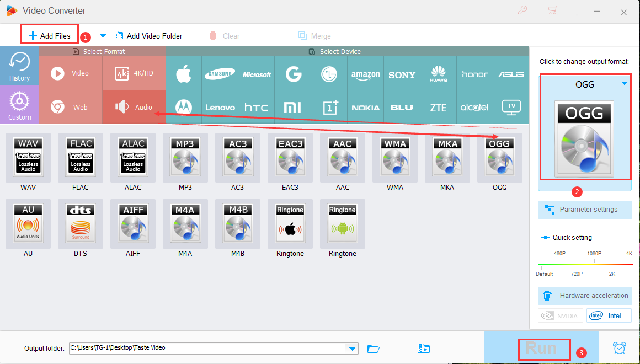Open the History tab
640x364 pixels.
[x=20, y=66]
